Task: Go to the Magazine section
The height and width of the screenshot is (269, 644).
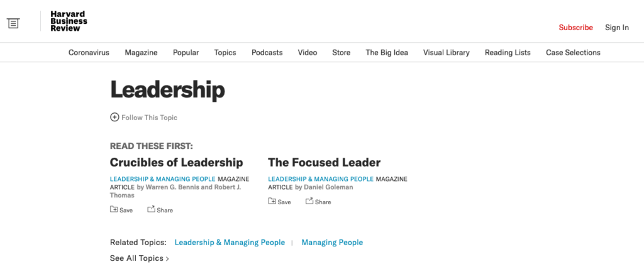Action: 142,53
